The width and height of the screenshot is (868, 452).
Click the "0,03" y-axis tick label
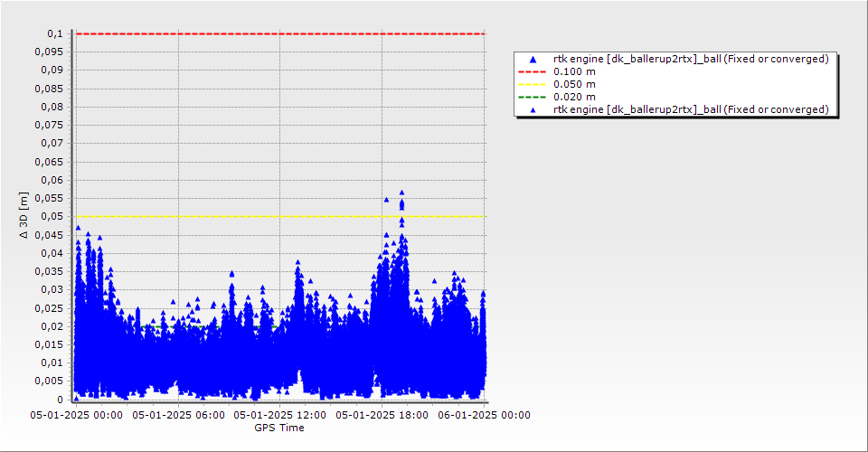[52, 289]
